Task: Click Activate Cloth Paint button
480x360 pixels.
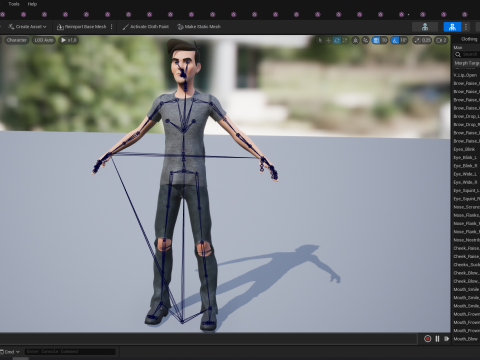Action: [146, 27]
